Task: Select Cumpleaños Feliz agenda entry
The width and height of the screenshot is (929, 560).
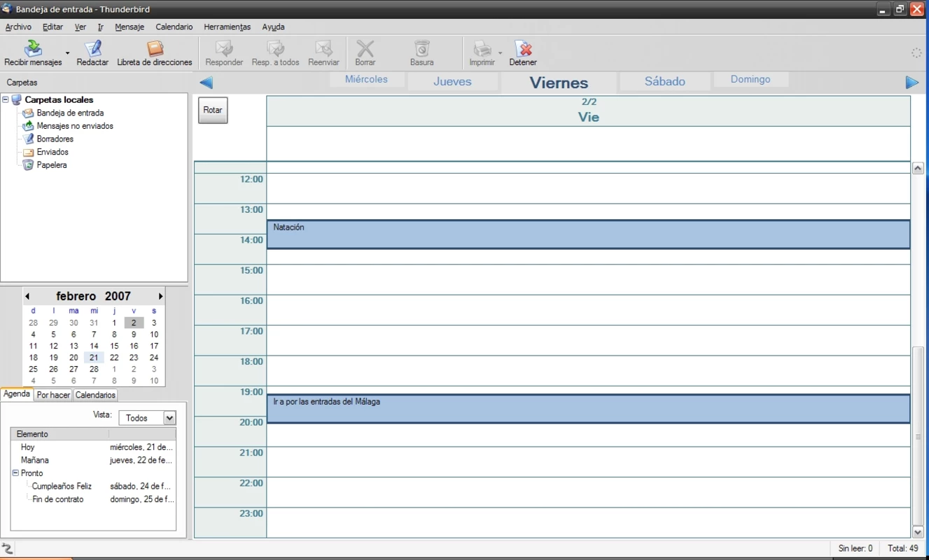Action: point(93,486)
